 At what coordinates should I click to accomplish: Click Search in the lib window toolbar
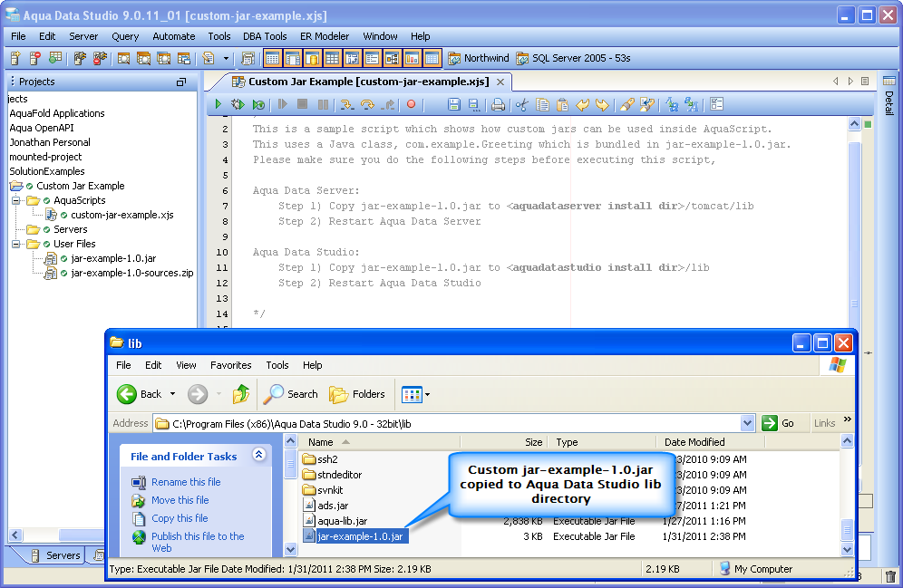click(291, 394)
